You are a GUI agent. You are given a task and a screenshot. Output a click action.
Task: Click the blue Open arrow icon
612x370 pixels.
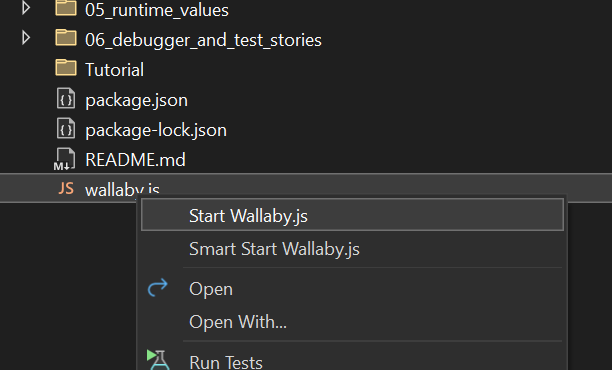pos(158,288)
